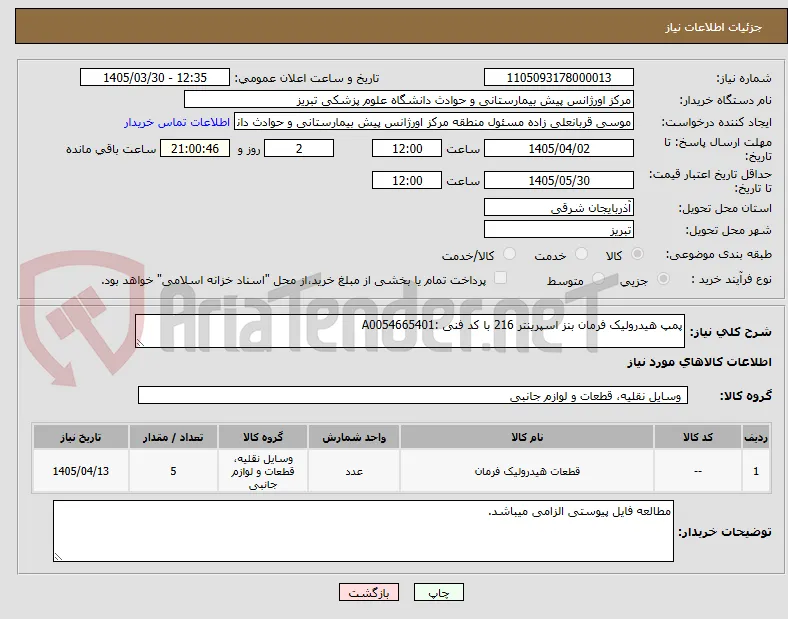This screenshot has width=788, height=619.
Task: Click the need number field 1105093178000013
Action: tap(558, 77)
